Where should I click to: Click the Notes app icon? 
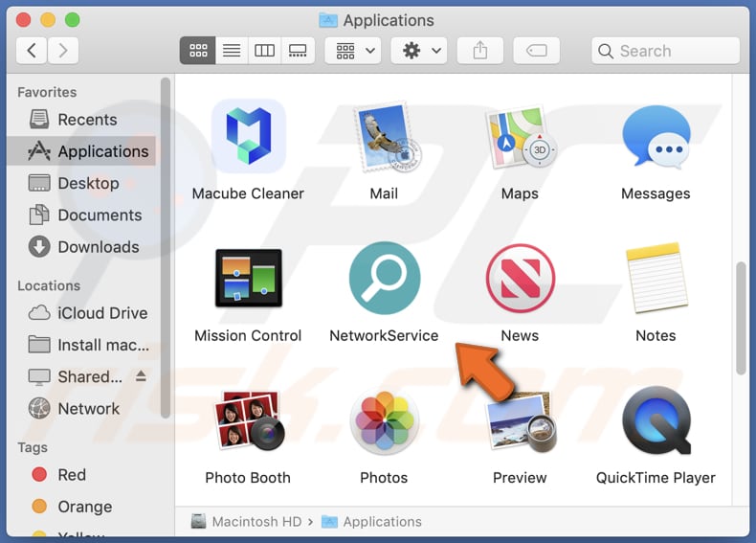[656, 278]
